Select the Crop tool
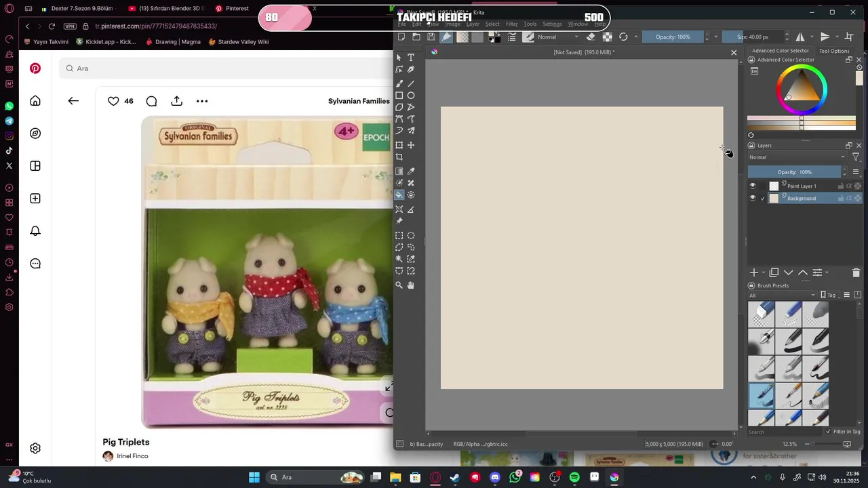This screenshot has height=488, width=868. click(399, 157)
